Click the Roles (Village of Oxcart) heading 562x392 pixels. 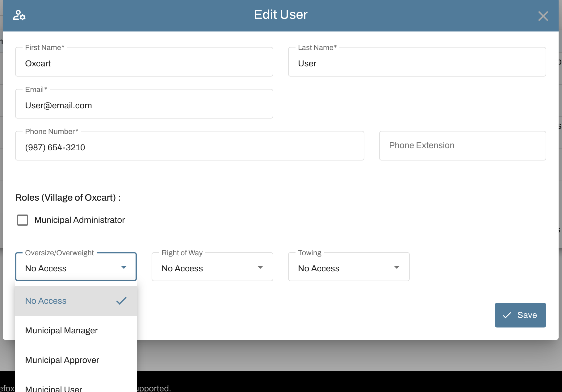pyautogui.click(x=68, y=198)
